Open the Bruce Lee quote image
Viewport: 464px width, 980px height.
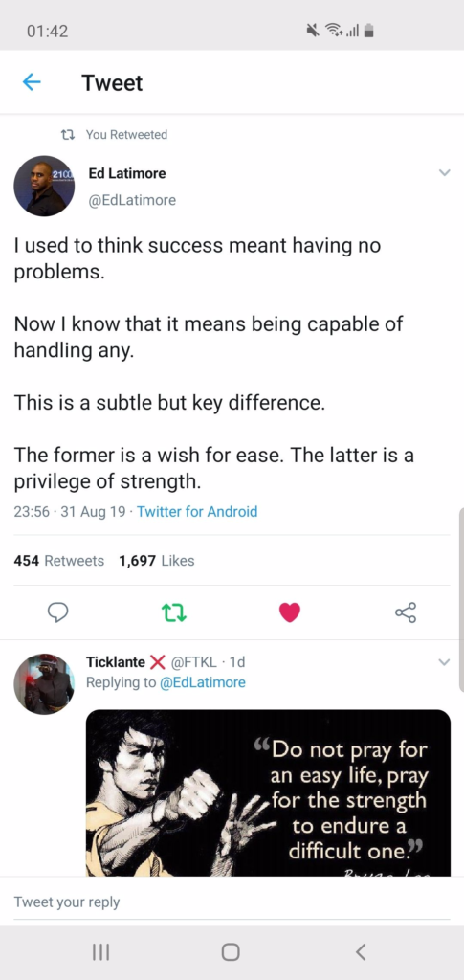pyautogui.click(x=268, y=792)
